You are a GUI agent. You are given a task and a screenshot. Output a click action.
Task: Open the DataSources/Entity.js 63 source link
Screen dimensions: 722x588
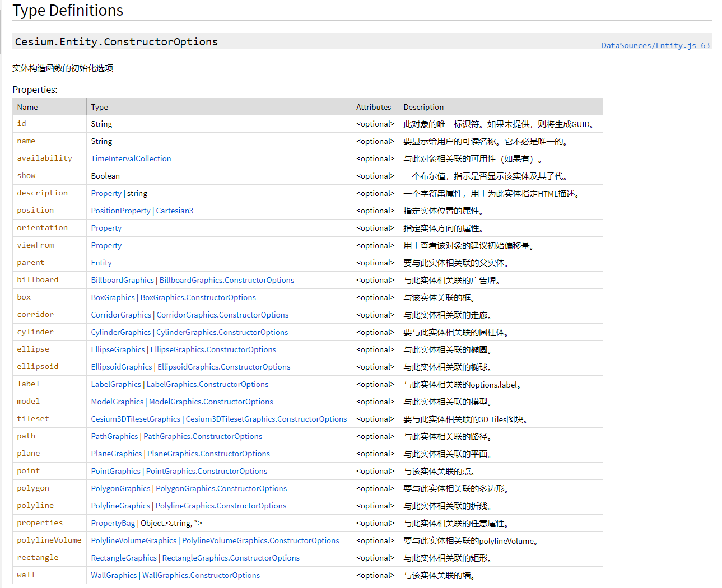(655, 45)
